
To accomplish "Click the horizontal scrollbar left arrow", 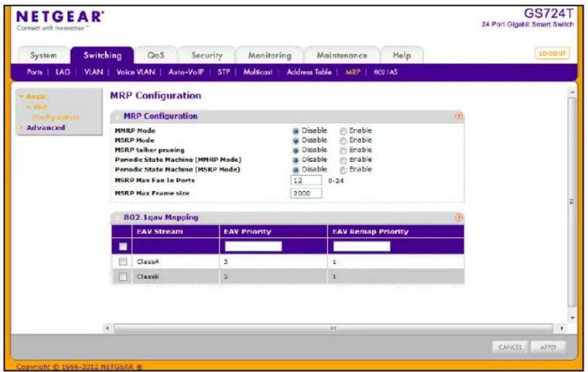I will 108,328.
